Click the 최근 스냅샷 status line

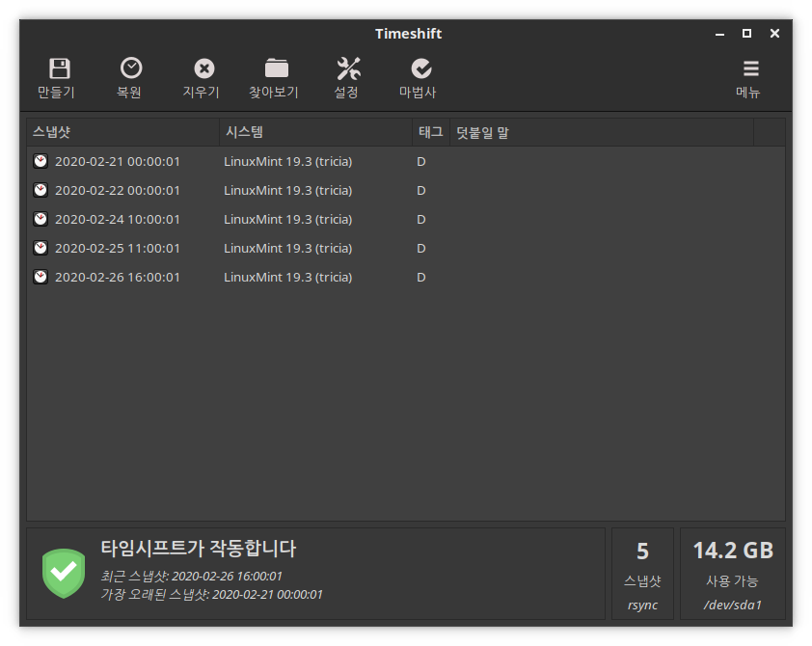click(192, 577)
